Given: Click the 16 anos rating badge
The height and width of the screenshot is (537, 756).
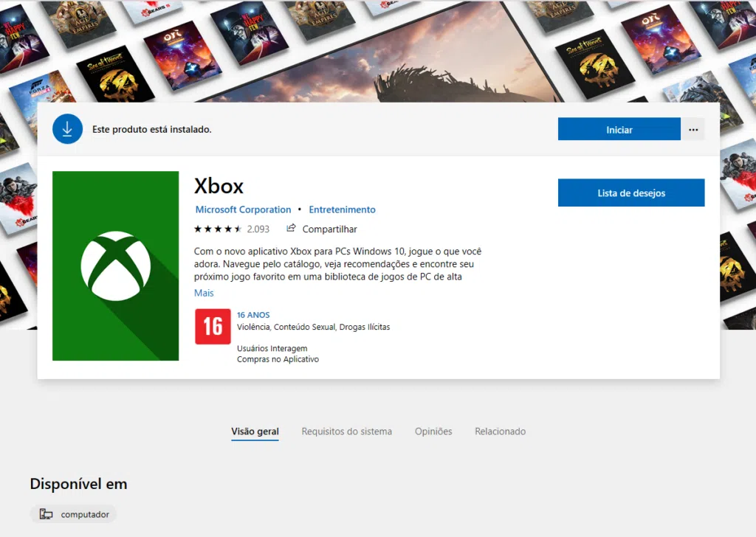Looking at the screenshot, I should (x=213, y=327).
